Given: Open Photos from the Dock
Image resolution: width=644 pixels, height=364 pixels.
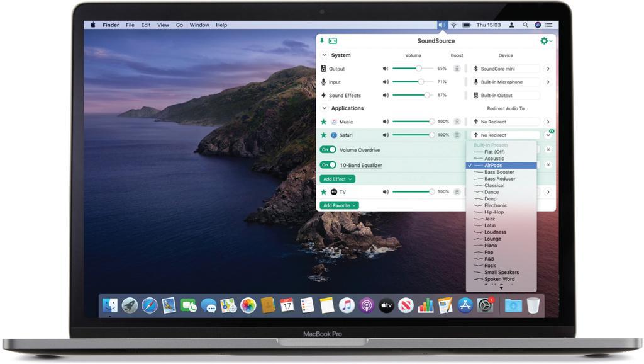Looking at the screenshot, I should pyautogui.click(x=248, y=305).
